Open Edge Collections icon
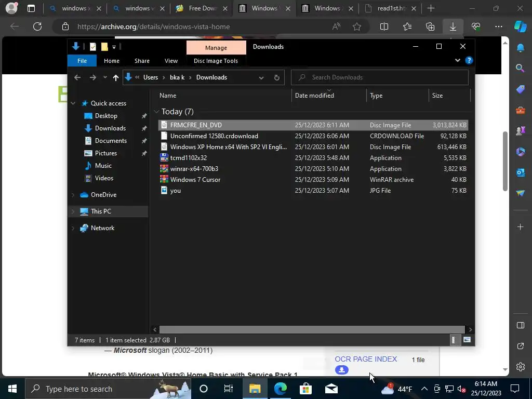Image resolution: width=532 pixels, height=399 pixels. [430, 26]
